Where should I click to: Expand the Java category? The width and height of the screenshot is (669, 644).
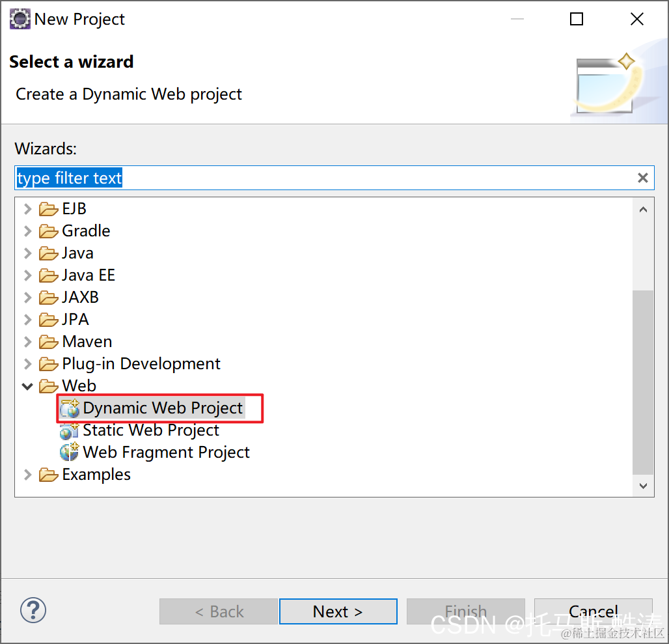coord(28,253)
